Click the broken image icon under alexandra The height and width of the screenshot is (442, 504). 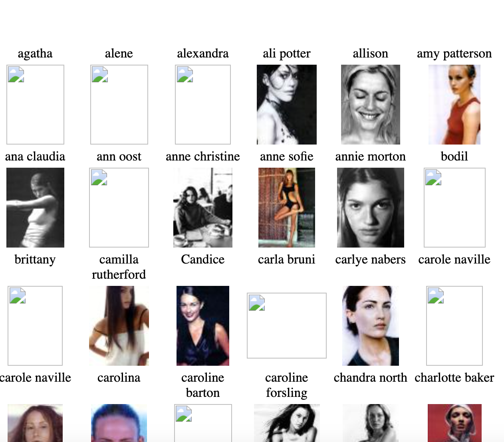point(203,105)
